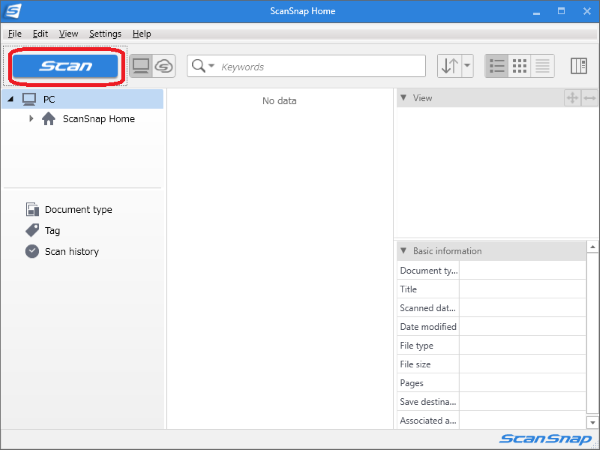Image resolution: width=600 pixels, height=450 pixels.
Task: Switch to local PC view icon
Action: tap(141, 66)
